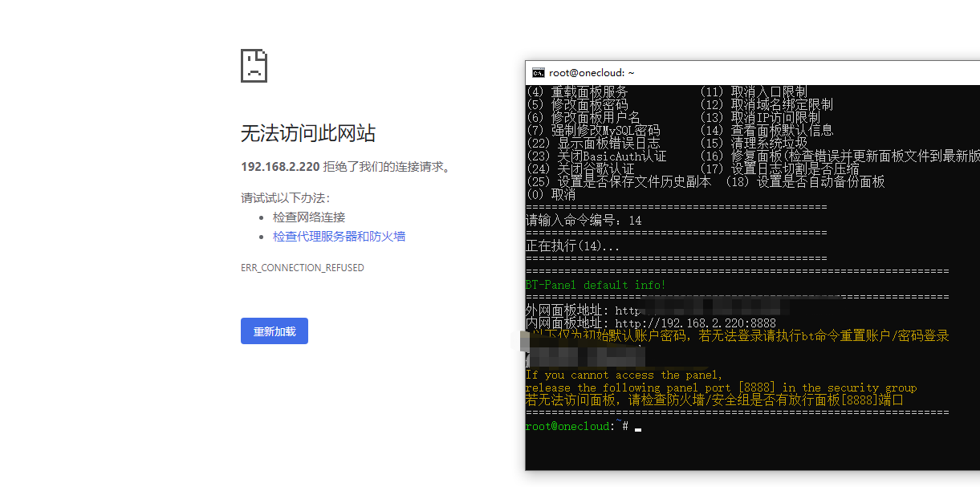This screenshot has width=980, height=487.
Task: Click the root@onecloud: ~ window title
Action: (592, 73)
